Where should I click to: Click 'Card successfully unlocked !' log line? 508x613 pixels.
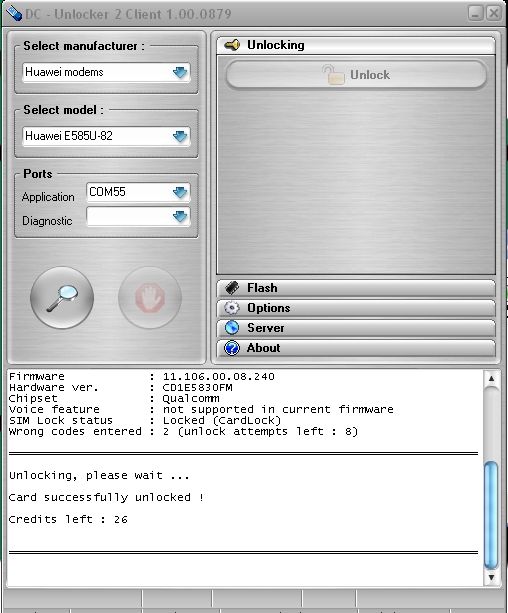[106, 497]
